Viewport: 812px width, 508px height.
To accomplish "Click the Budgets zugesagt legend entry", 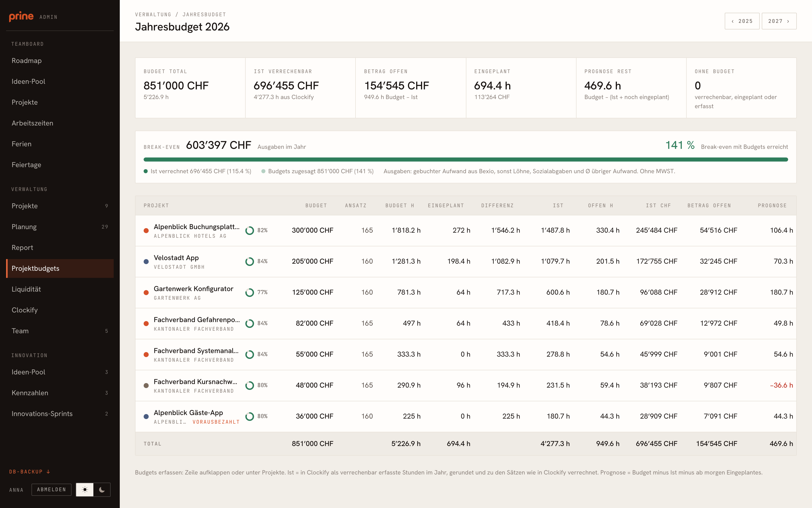I will pos(317,171).
